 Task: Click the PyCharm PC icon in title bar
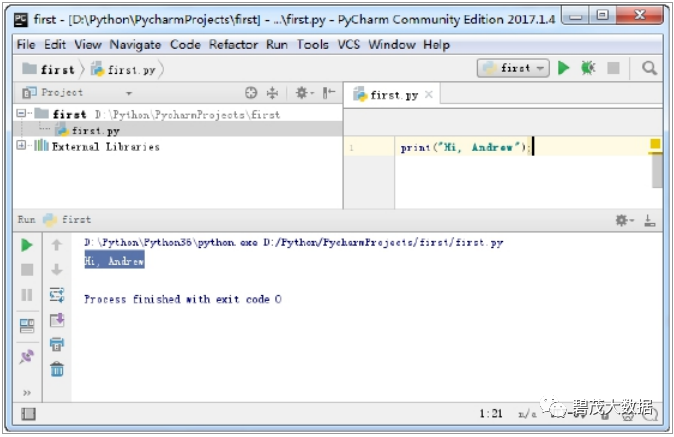[21, 19]
